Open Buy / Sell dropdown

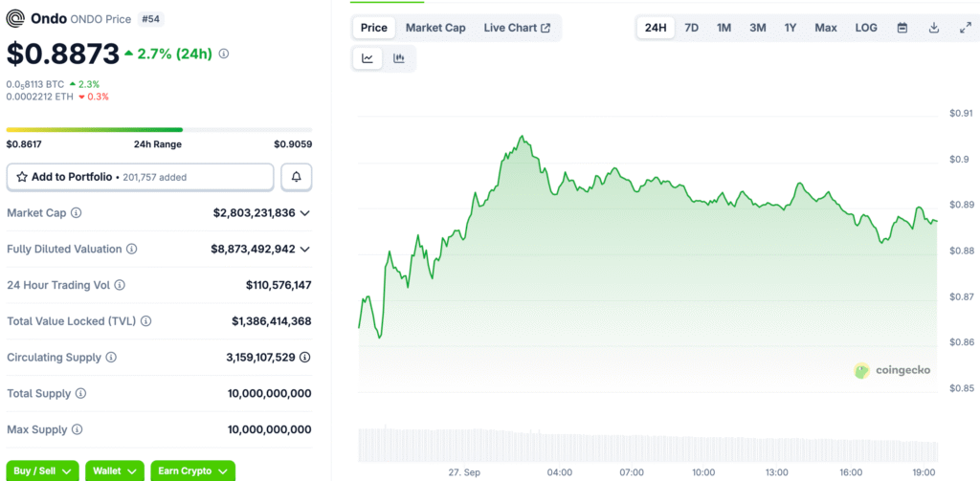pos(42,471)
